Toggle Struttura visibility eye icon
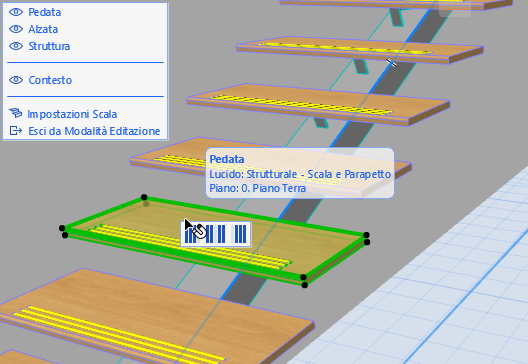The height and width of the screenshot is (364, 528). [16, 46]
